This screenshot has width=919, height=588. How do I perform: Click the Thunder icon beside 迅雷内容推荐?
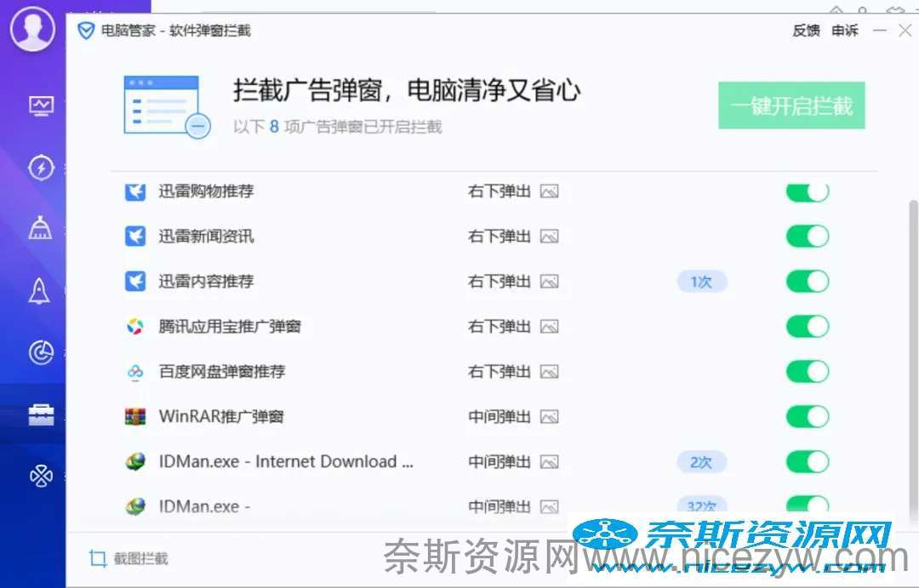click(135, 282)
